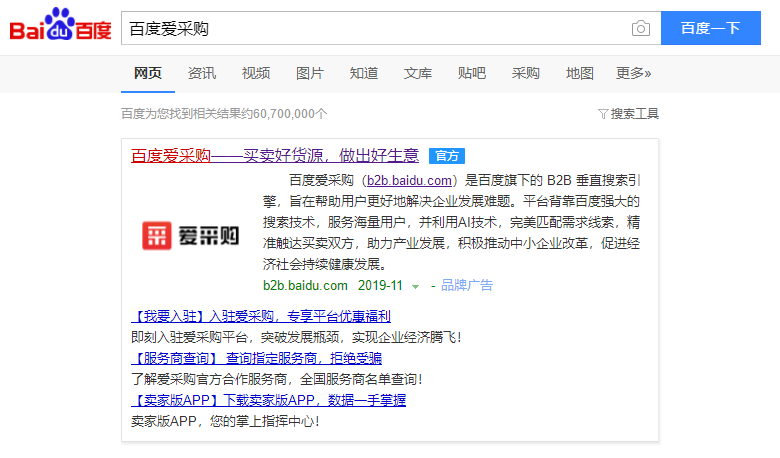Switch to the 视频 tab
This screenshot has width=780, height=458.
(x=256, y=73)
